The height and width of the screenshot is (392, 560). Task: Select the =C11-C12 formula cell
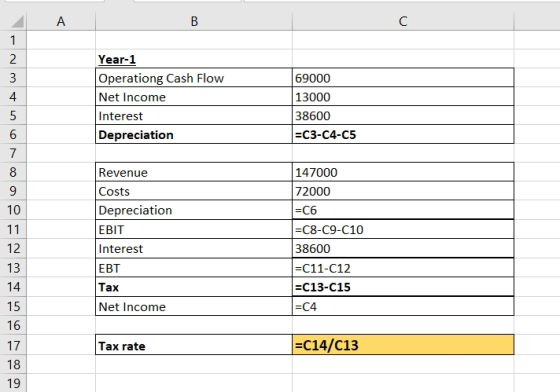coord(403,268)
